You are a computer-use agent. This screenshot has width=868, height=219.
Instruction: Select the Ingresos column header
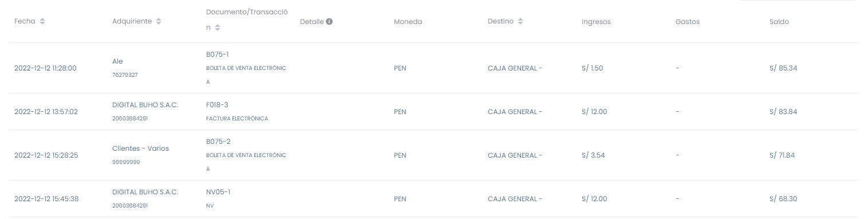pos(596,22)
